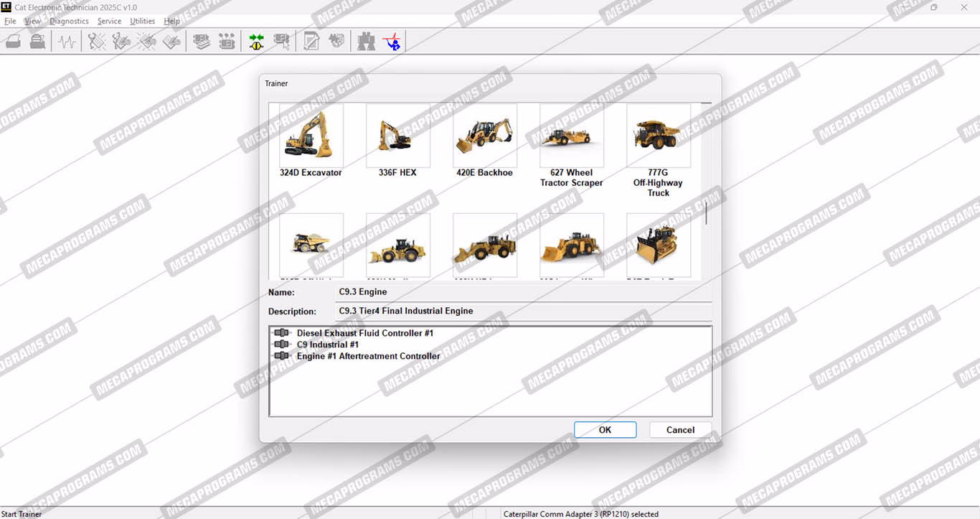Select C9 Industrial #1 in the list
The height and width of the screenshot is (519, 980).
327,345
